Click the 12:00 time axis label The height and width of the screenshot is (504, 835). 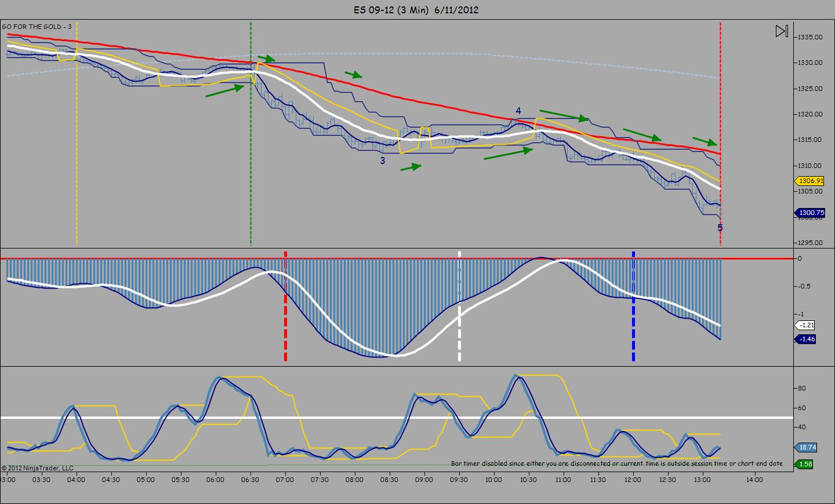[633, 480]
